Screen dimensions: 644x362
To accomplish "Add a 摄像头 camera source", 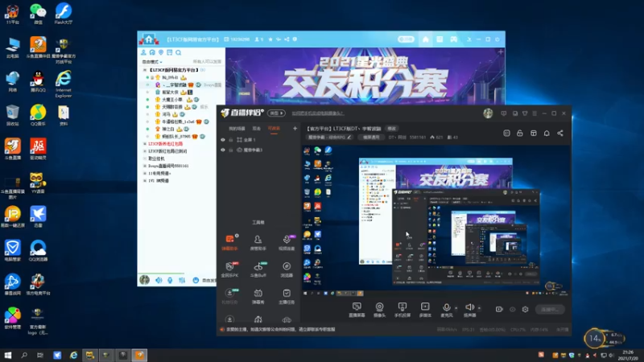I will click(379, 310).
